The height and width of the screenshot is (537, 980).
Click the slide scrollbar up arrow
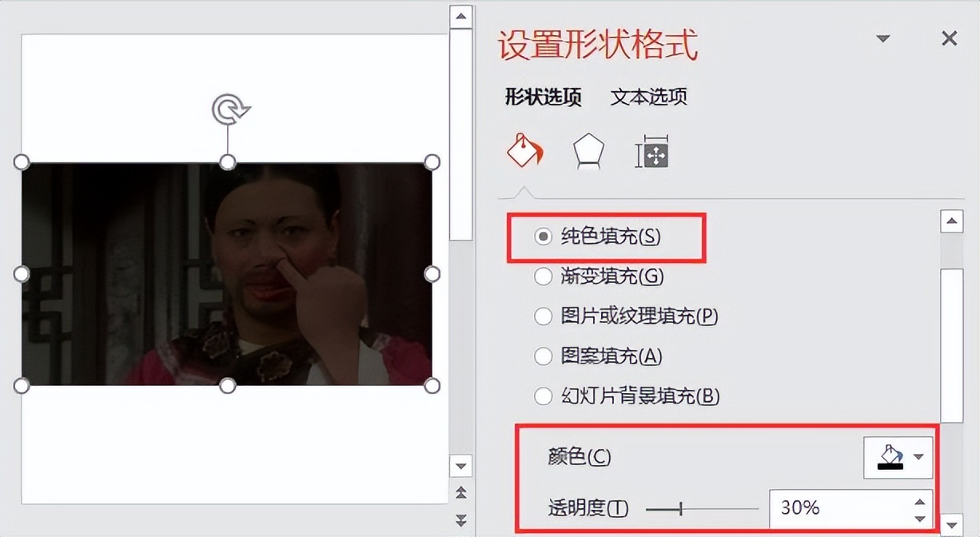(460, 16)
